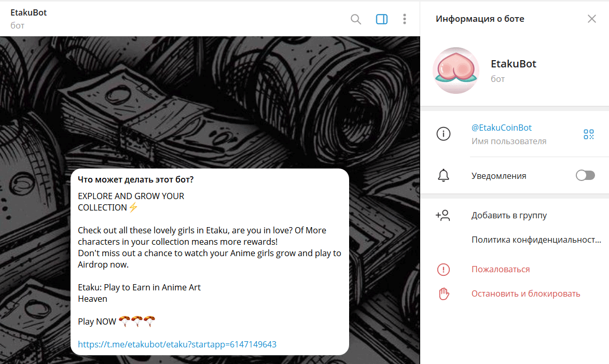Click the notifications bell icon
609x364 pixels.
tap(443, 176)
